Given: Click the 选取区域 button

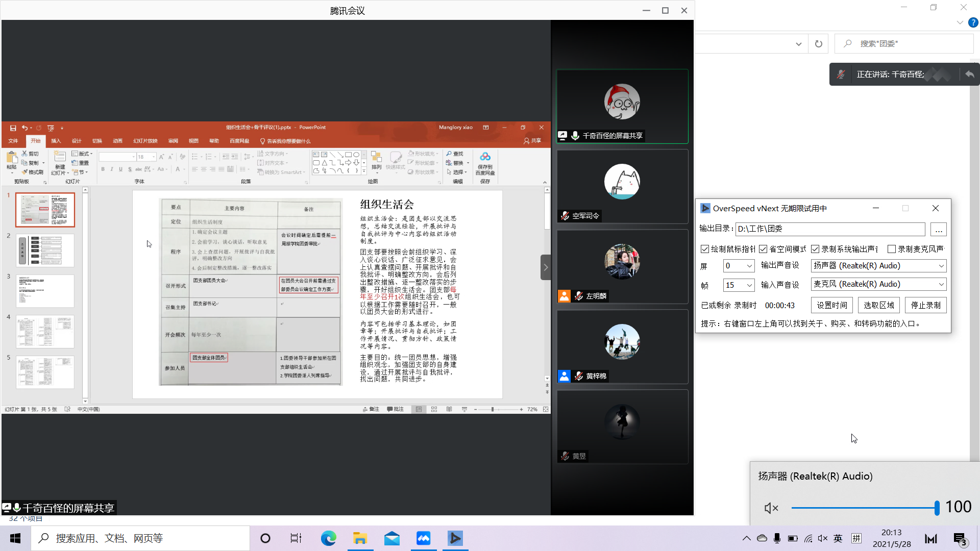Looking at the screenshot, I should click(x=878, y=305).
